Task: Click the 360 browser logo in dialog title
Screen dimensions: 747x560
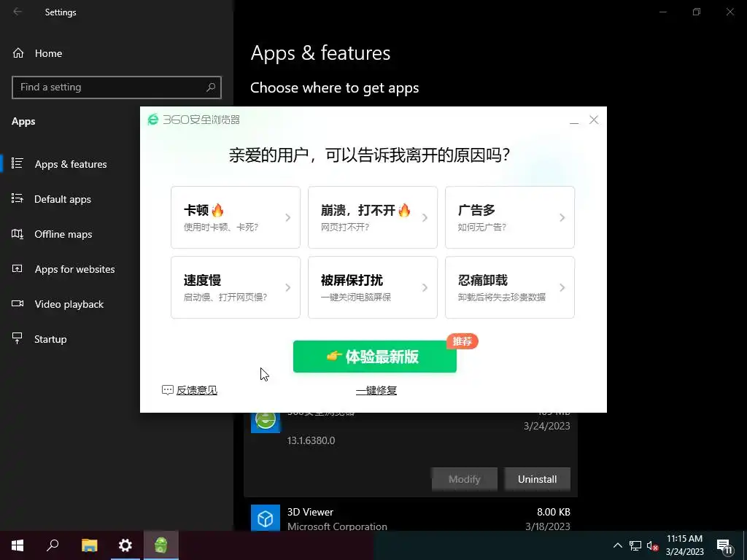Action: pos(153,120)
